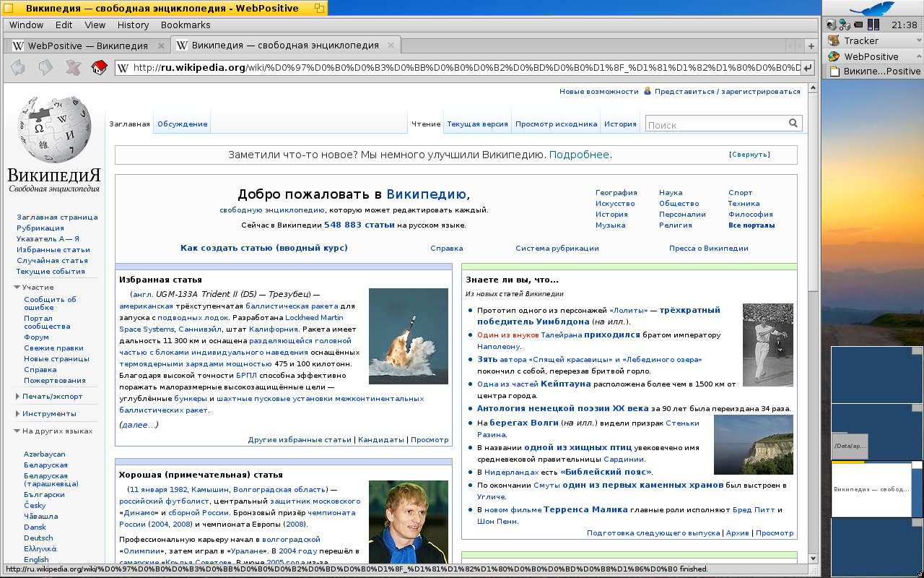The width and height of the screenshot is (924, 578).
Task: Click the Stop loading icon
Action: click(73, 68)
